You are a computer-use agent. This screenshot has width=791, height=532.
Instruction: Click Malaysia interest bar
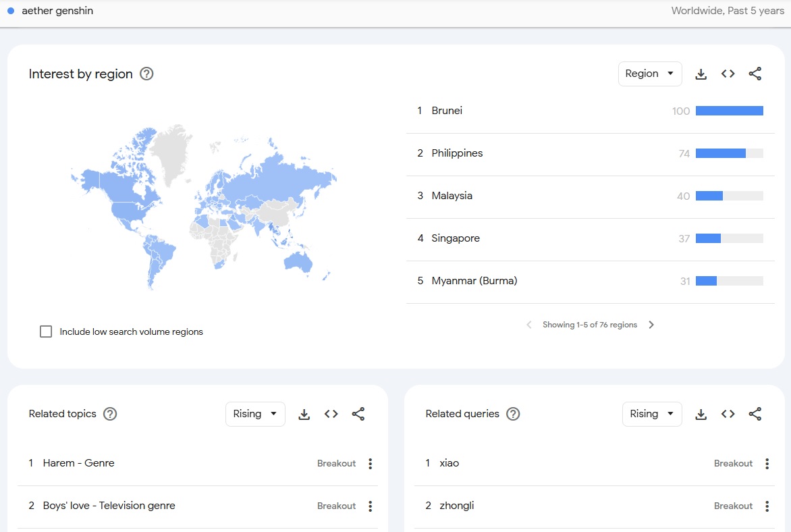(729, 196)
